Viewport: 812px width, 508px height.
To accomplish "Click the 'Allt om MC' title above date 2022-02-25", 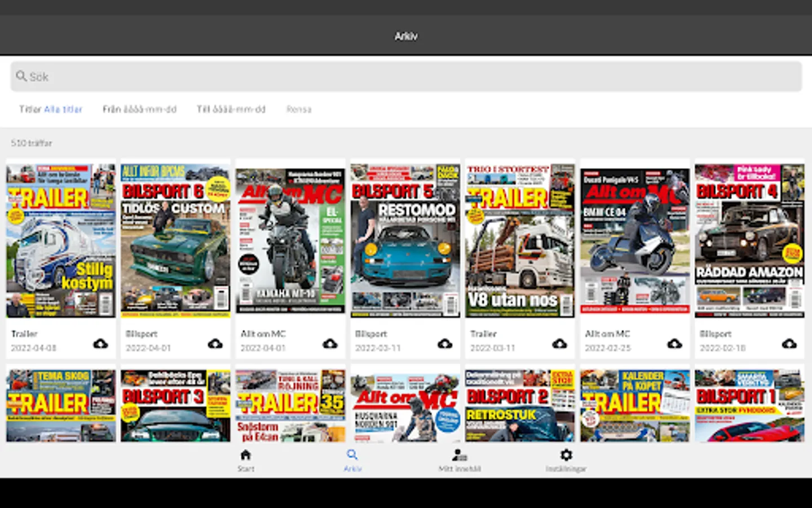I will [x=608, y=334].
